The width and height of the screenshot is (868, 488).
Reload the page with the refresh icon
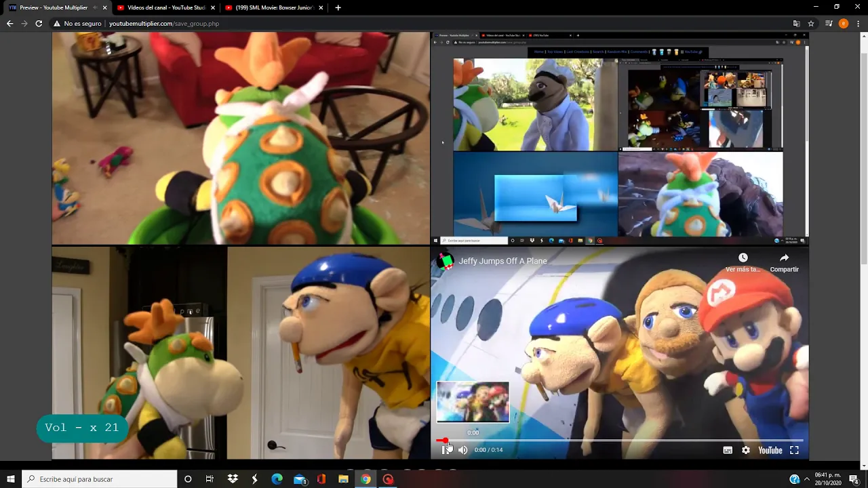pos(39,23)
